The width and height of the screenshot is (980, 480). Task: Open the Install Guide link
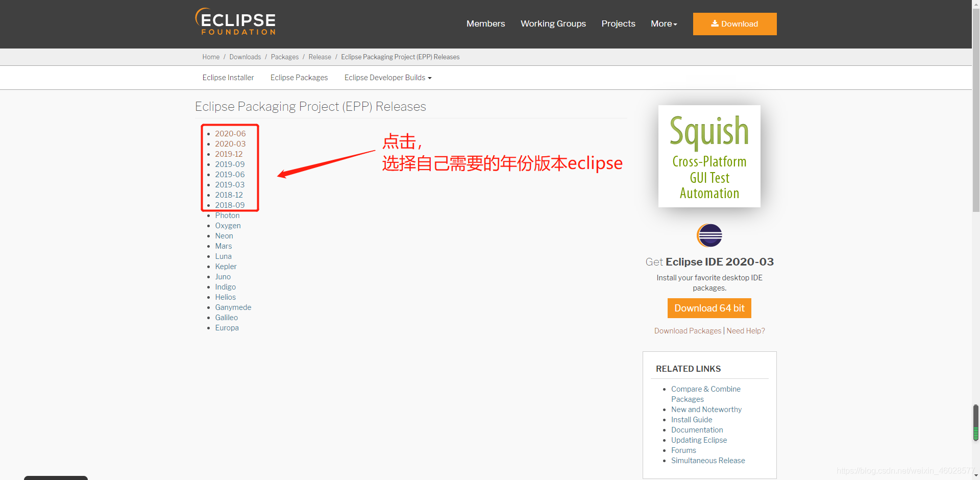coord(692,420)
